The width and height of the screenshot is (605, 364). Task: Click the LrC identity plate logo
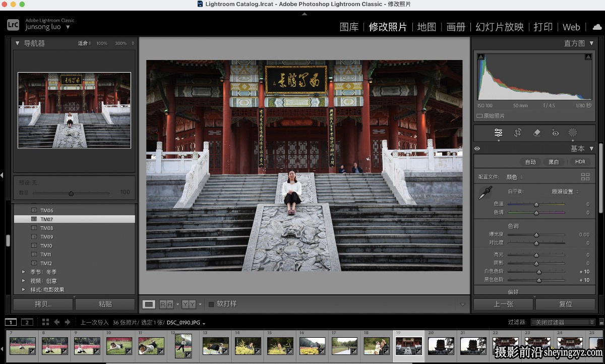pyautogui.click(x=14, y=24)
